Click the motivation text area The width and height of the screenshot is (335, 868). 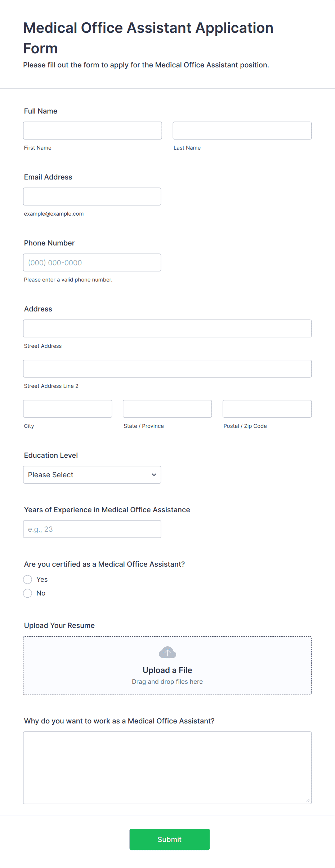pyautogui.click(x=167, y=768)
